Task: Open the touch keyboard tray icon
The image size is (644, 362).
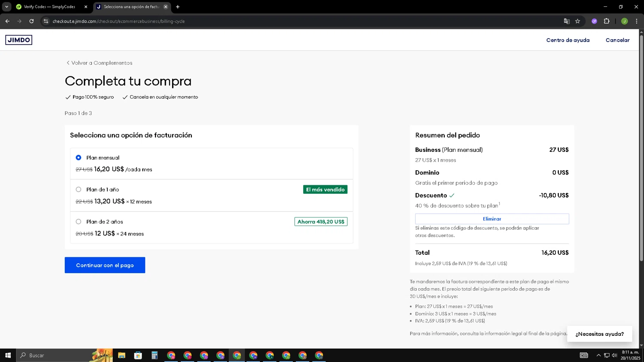Action: click(584, 355)
